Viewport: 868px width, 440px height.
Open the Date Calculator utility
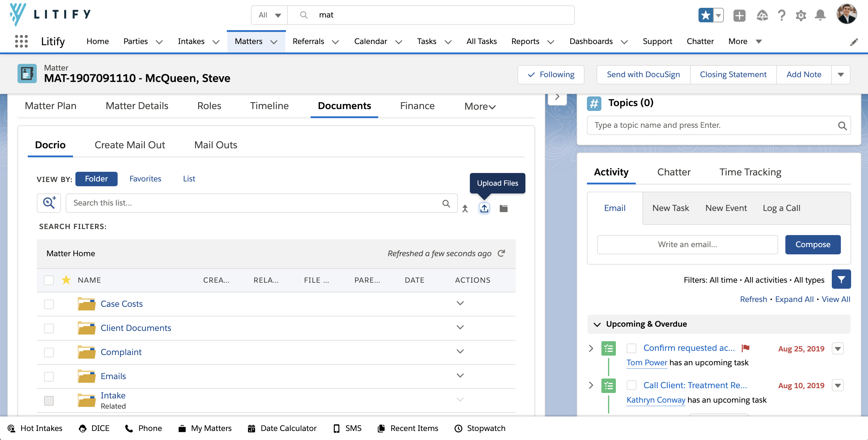tap(282, 428)
